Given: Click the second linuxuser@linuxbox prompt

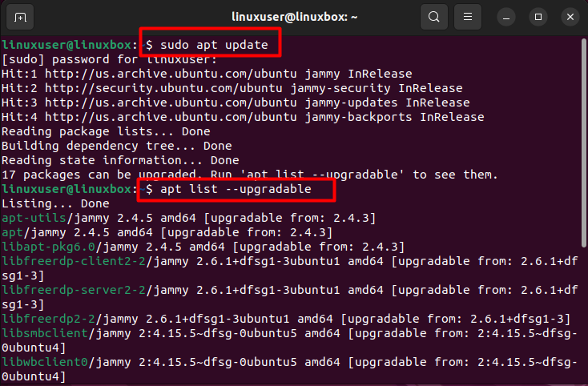Looking at the screenshot, I should (66, 189).
